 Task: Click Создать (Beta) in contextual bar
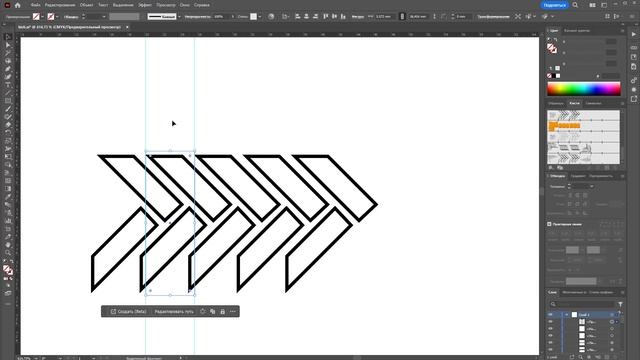pos(129,312)
